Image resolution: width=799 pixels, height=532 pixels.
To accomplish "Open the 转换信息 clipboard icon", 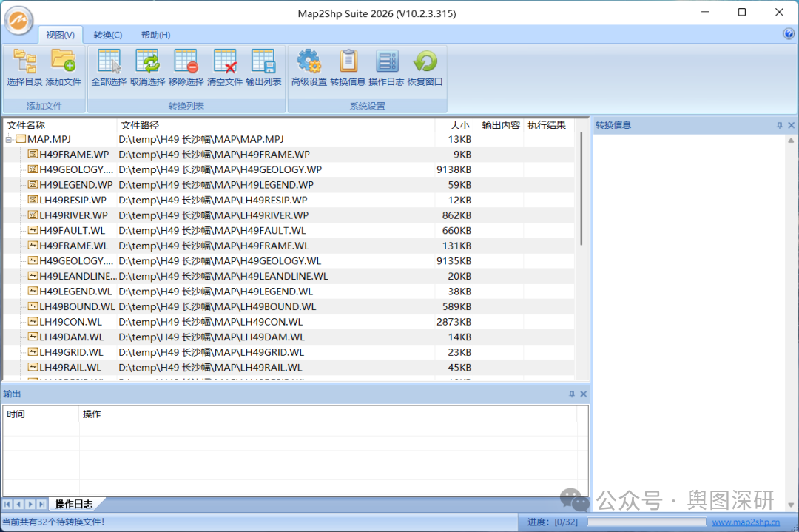I will click(348, 61).
